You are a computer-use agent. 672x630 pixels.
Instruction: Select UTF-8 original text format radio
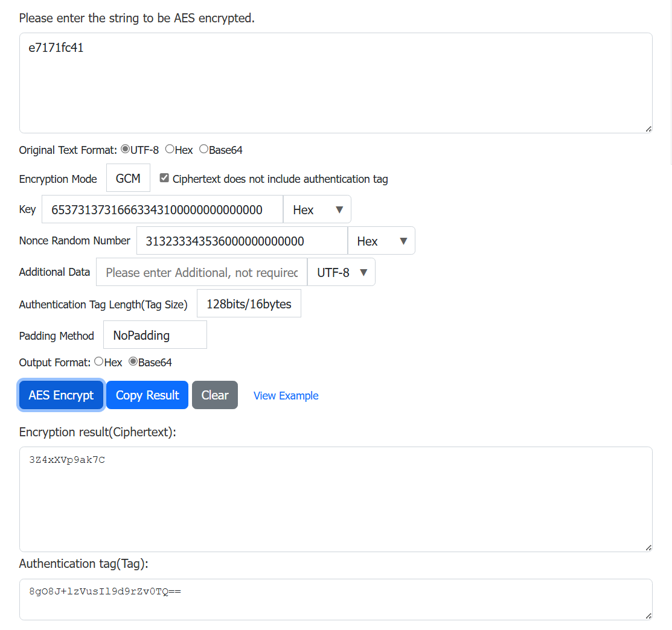pos(126,149)
